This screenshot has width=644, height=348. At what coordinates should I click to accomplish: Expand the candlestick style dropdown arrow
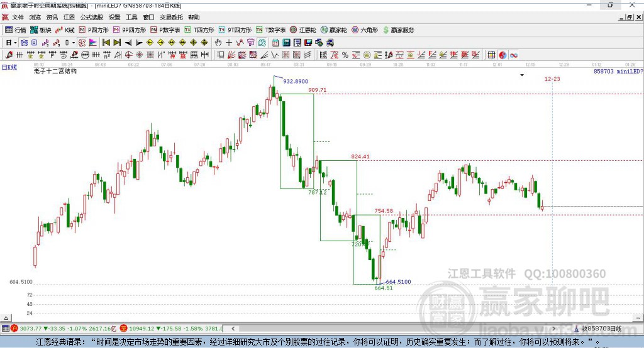point(74,43)
